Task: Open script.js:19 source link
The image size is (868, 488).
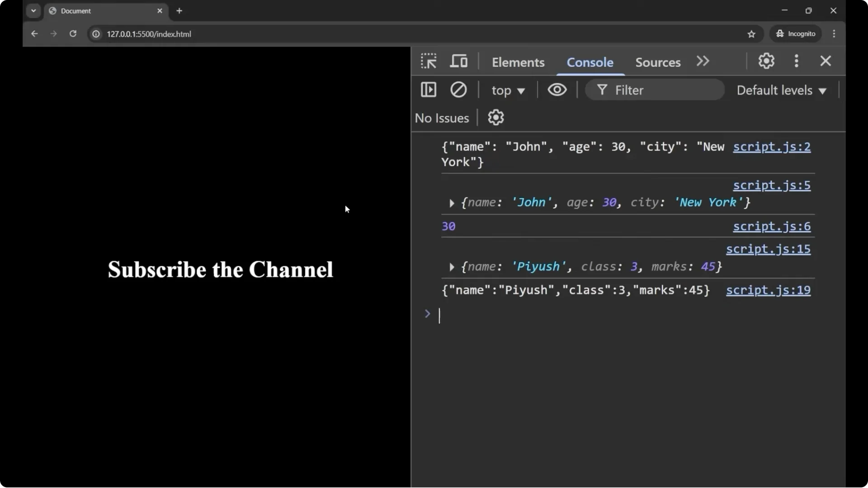Action: pyautogui.click(x=769, y=291)
